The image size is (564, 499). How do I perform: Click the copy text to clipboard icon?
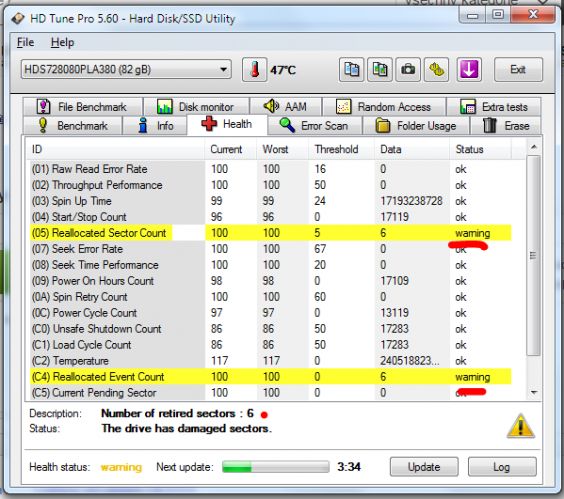351,69
